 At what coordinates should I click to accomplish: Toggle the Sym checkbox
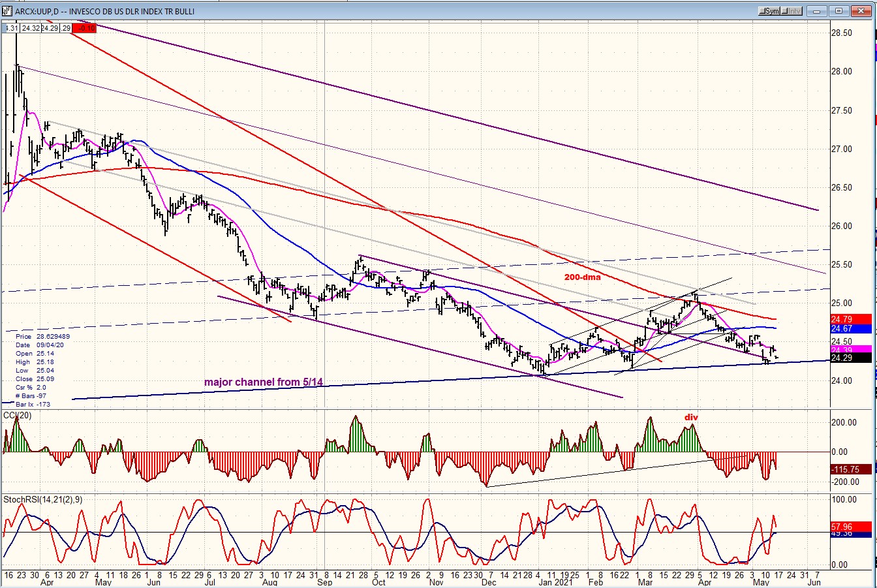(x=769, y=11)
